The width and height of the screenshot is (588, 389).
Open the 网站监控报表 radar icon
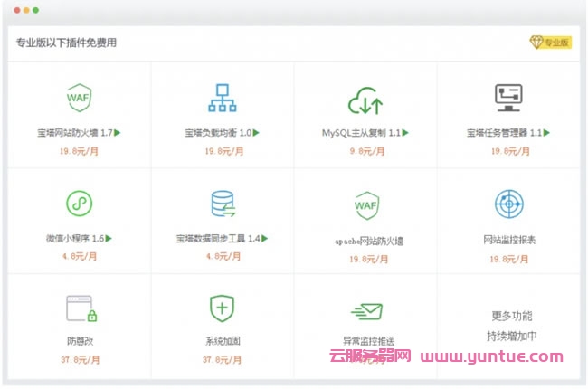(508, 204)
